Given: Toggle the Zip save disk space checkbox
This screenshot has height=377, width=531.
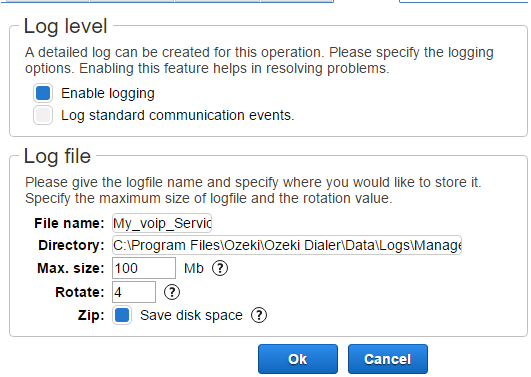Looking at the screenshot, I should point(122,315).
